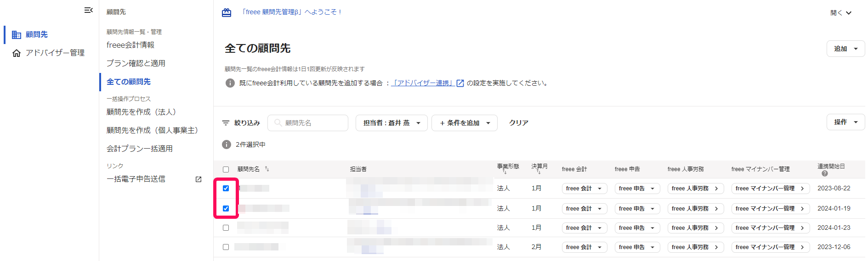This screenshot has height=261, width=868.
Task: Click the クリア filter button
Action: click(x=519, y=123)
